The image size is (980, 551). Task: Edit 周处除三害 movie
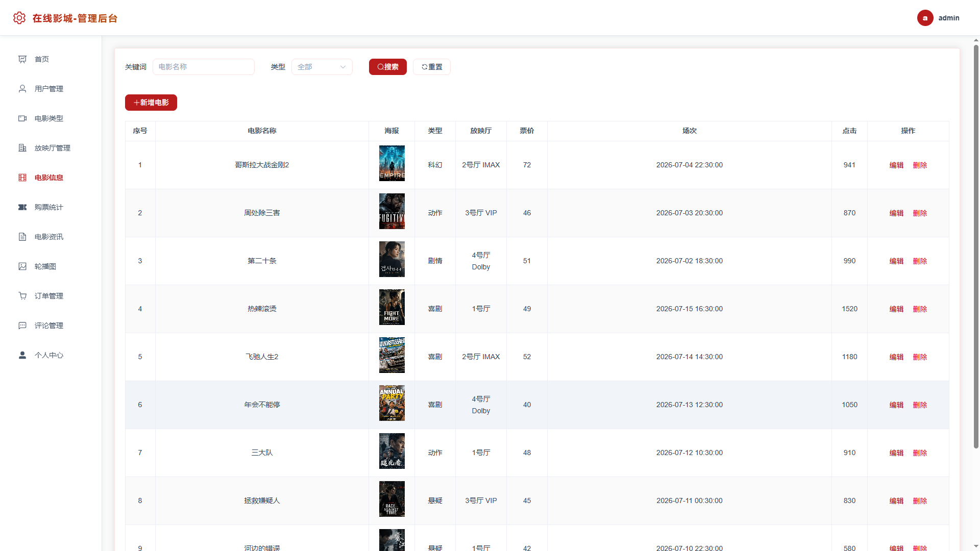click(x=896, y=213)
